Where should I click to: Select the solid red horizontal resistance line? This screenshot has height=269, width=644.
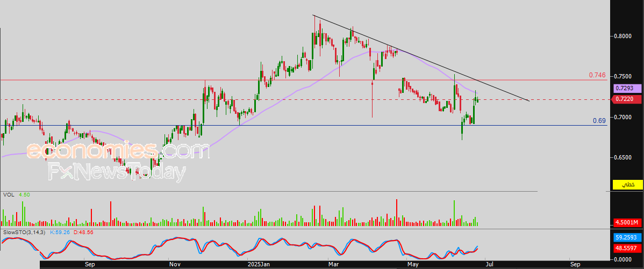303,80
